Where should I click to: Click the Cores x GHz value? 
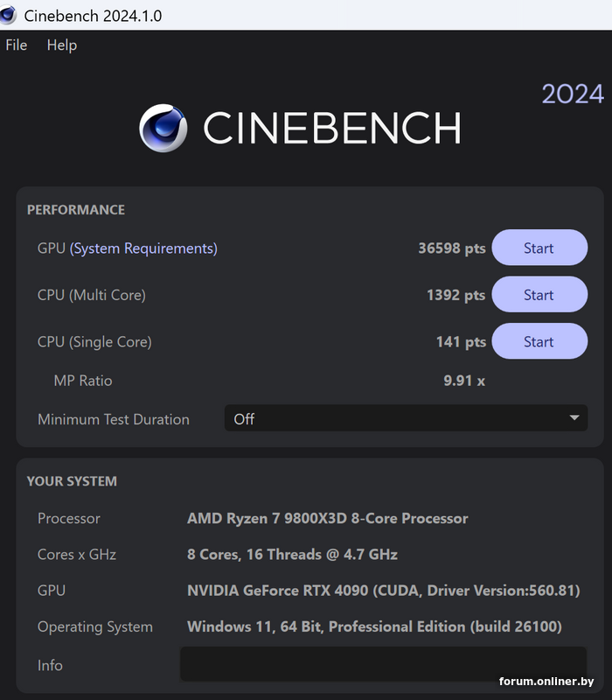click(292, 555)
